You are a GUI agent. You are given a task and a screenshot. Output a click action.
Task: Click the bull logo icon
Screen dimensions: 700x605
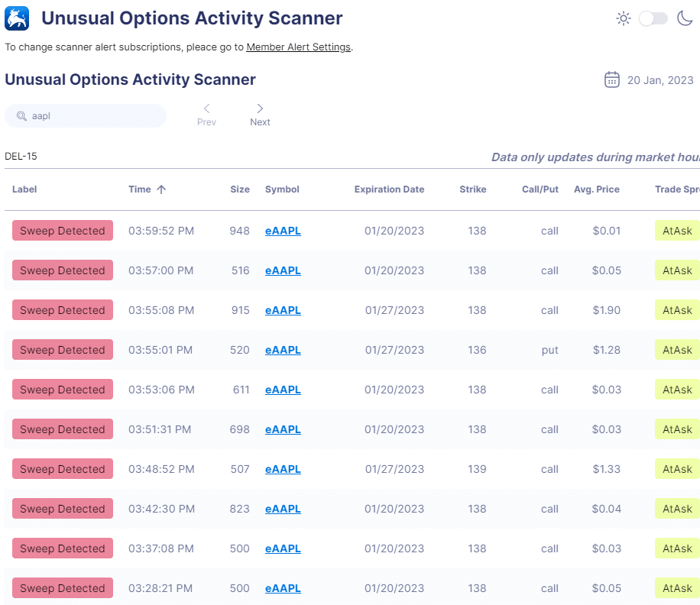pyautogui.click(x=17, y=18)
